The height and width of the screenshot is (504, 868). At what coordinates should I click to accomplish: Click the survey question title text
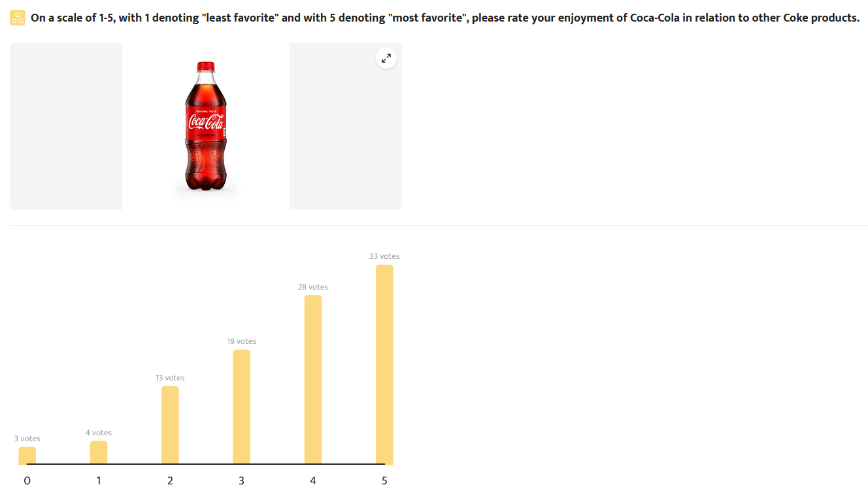445,18
